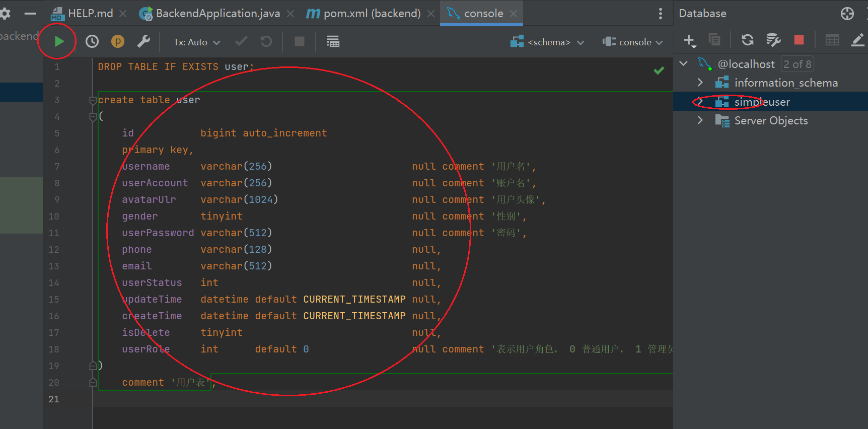Collapse the create table fold marker on line 3
This screenshot has height=429, width=868.
point(93,100)
